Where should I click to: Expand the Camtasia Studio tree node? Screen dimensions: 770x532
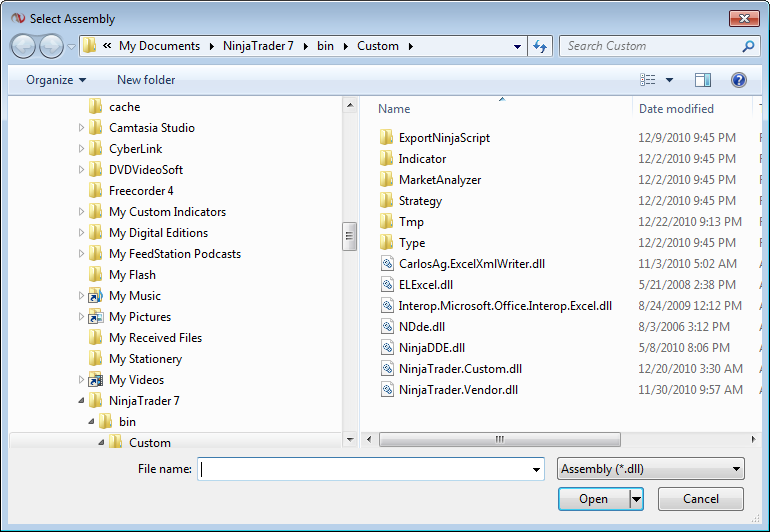click(x=82, y=128)
